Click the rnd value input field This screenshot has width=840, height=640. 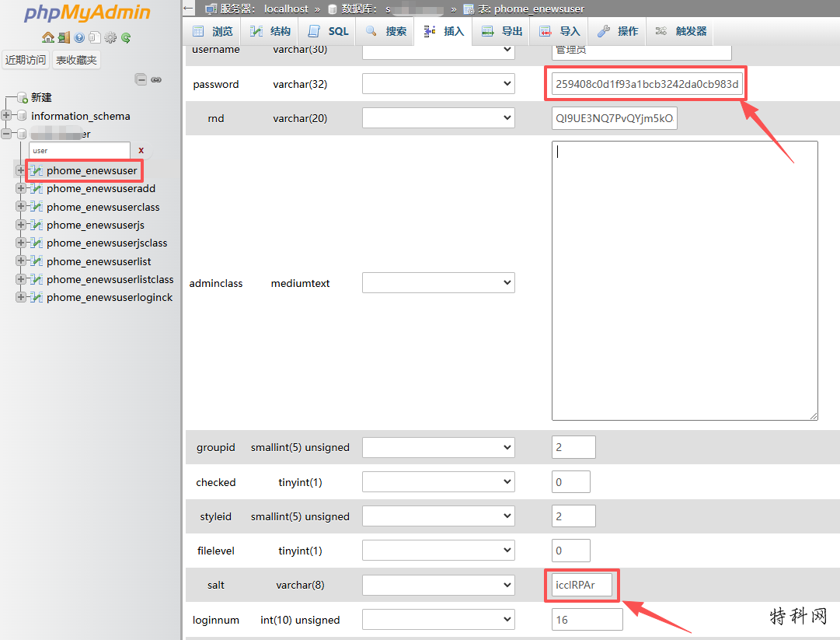tap(615, 118)
